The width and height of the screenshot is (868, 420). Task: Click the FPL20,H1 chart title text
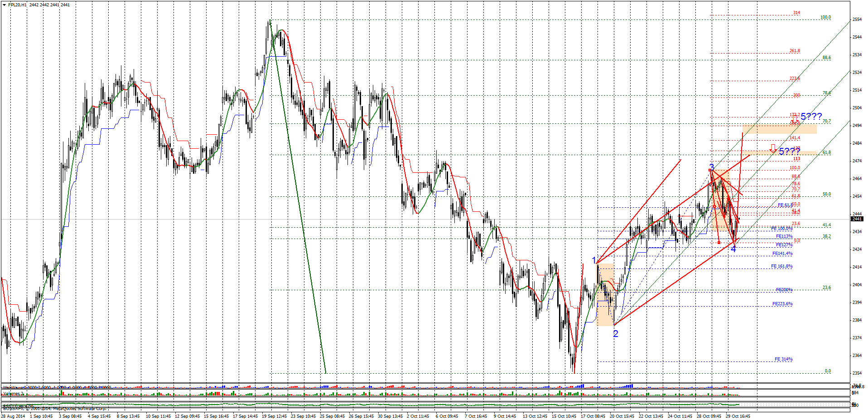tap(17, 5)
